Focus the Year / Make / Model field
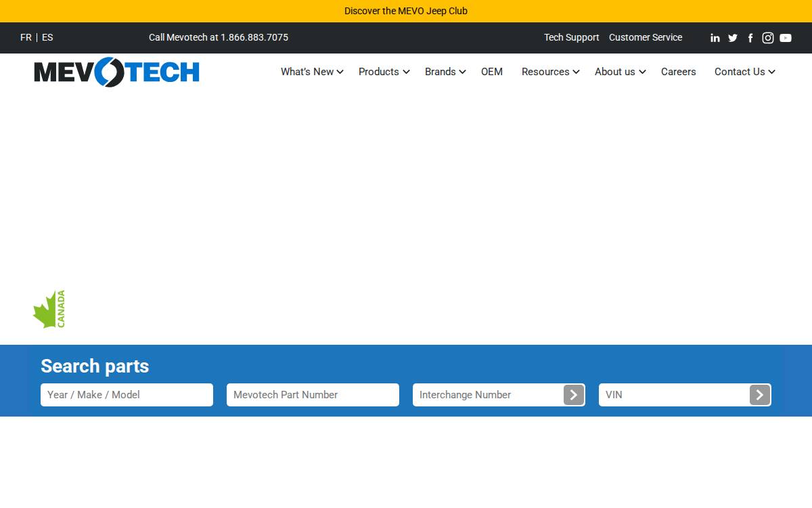The height and width of the screenshot is (508, 812). 127,395
